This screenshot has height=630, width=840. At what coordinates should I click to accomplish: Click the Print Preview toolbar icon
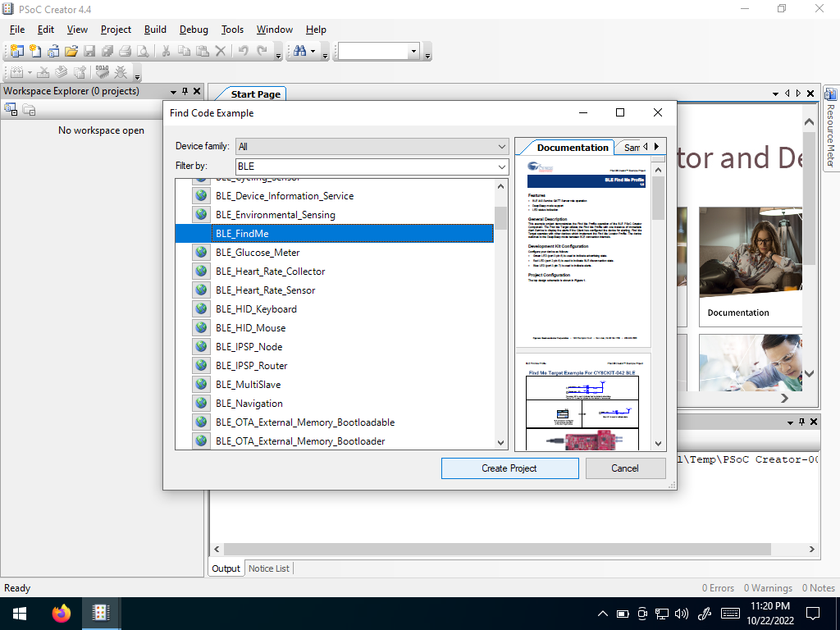[143, 51]
